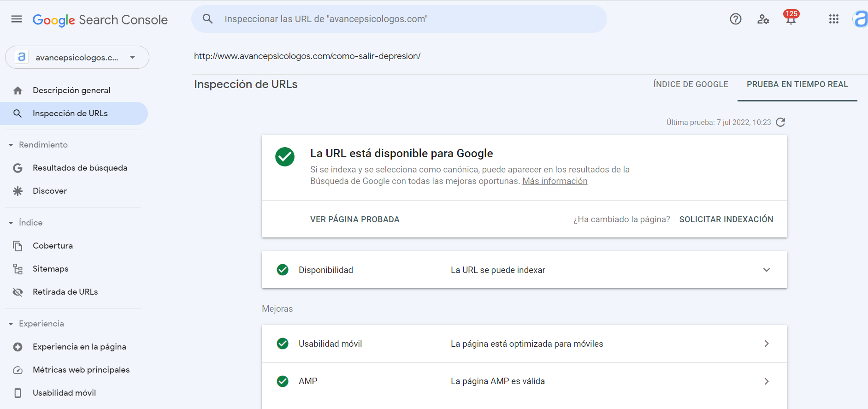Screen dimensions: 868x409
Task: Click 'La página AMP es válida' text
Action: [x=498, y=381]
